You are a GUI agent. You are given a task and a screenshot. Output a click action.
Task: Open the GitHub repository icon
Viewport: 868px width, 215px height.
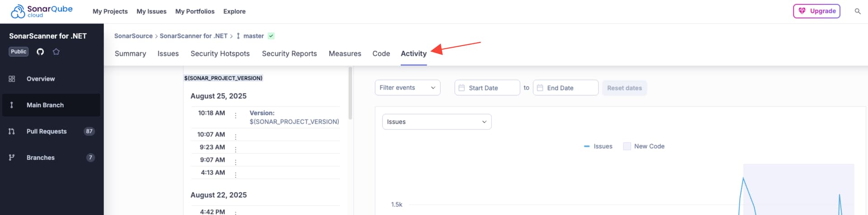click(x=40, y=52)
